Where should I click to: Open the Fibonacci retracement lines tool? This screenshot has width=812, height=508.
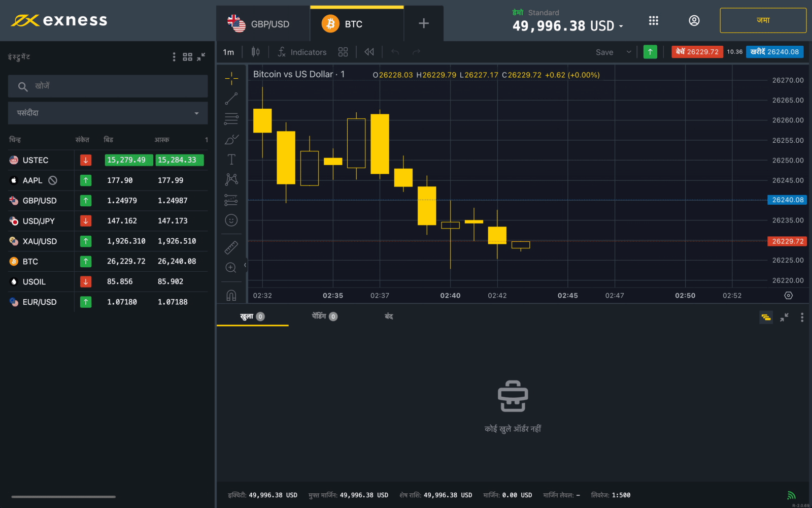[231, 119]
